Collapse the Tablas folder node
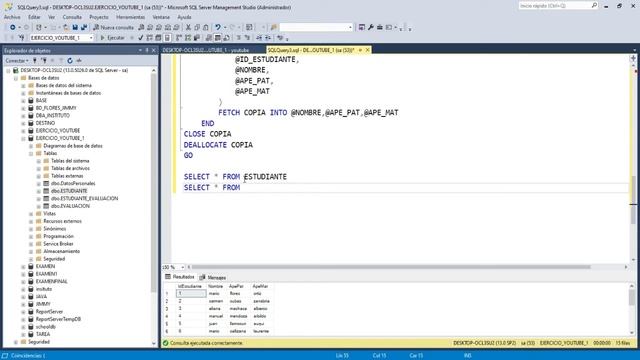The width and height of the screenshot is (640, 360). click(31, 153)
